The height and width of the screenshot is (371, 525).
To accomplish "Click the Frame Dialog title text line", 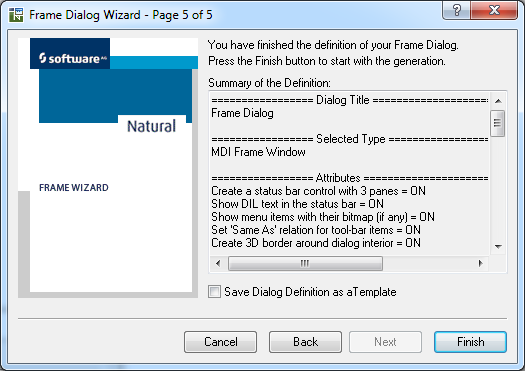I will (242, 113).
